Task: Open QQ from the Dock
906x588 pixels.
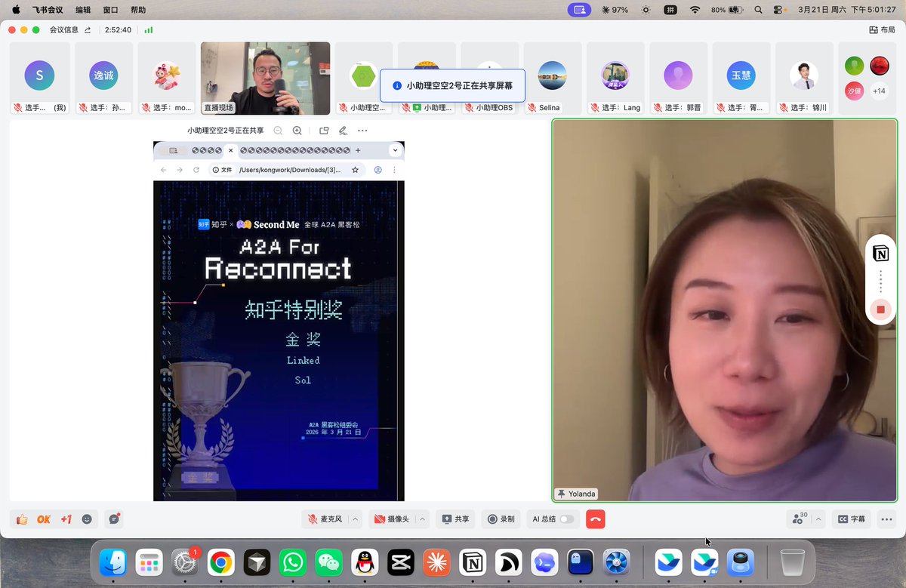Action: 365,562
